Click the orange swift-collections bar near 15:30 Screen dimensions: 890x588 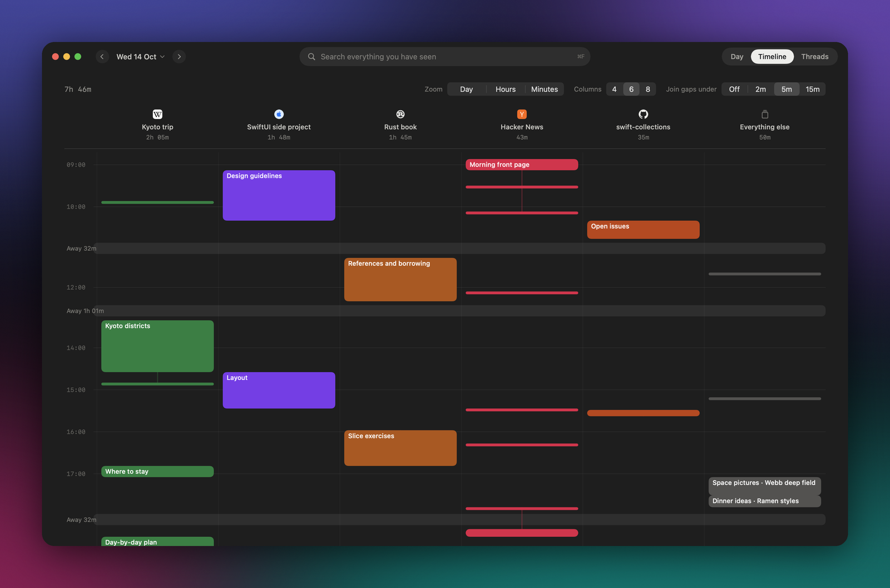click(x=643, y=413)
